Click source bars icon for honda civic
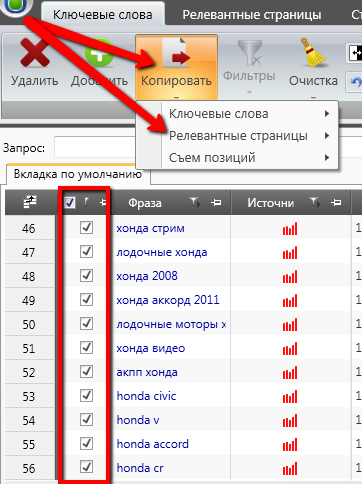The height and width of the screenshot is (484, 362). 290,397
